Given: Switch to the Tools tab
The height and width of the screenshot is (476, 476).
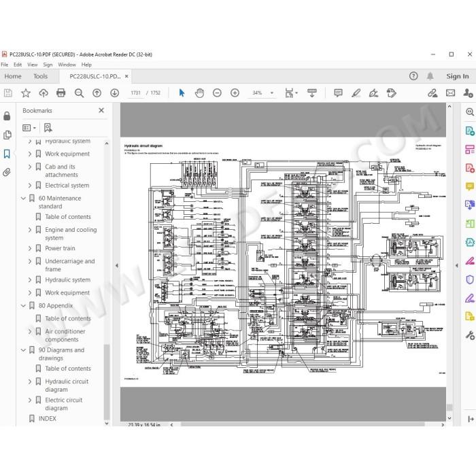Looking at the screenshot, I should [40, 76].
